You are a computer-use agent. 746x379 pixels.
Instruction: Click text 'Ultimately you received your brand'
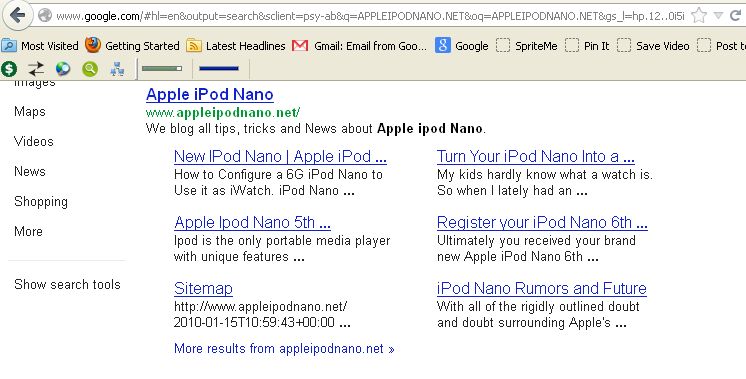tap(537, 241)
